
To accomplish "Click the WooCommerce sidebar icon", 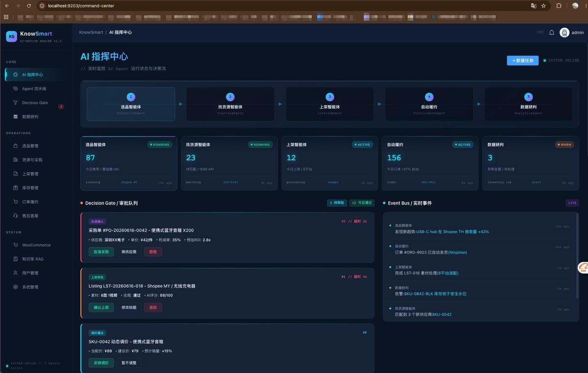I will (x=16, y=245).
